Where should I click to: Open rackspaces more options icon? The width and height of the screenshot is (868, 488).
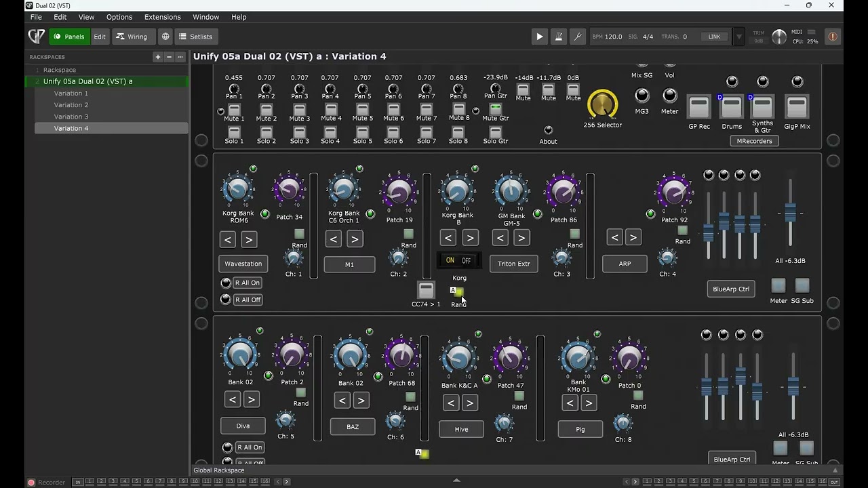coord(180,57)
